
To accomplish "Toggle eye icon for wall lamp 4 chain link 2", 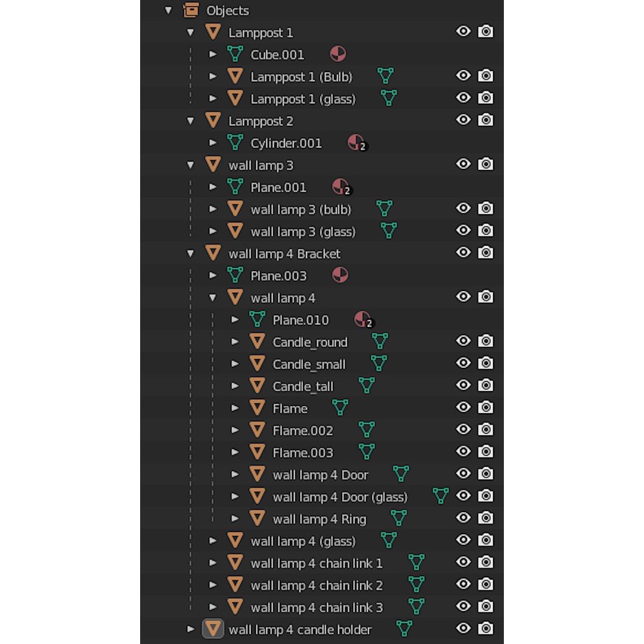I will (463, 584).
